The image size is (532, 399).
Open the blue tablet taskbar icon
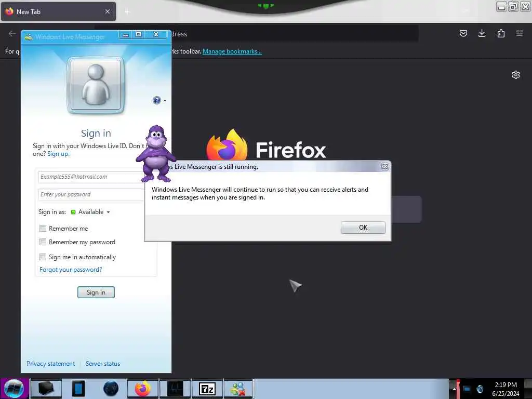[x=78, y=389]
